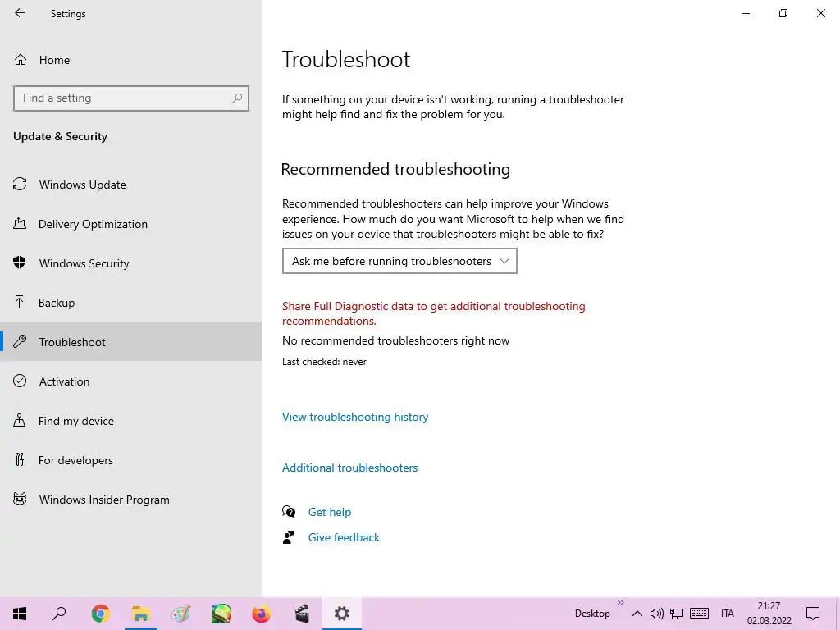Restore down the Settings window

[783, 13]
